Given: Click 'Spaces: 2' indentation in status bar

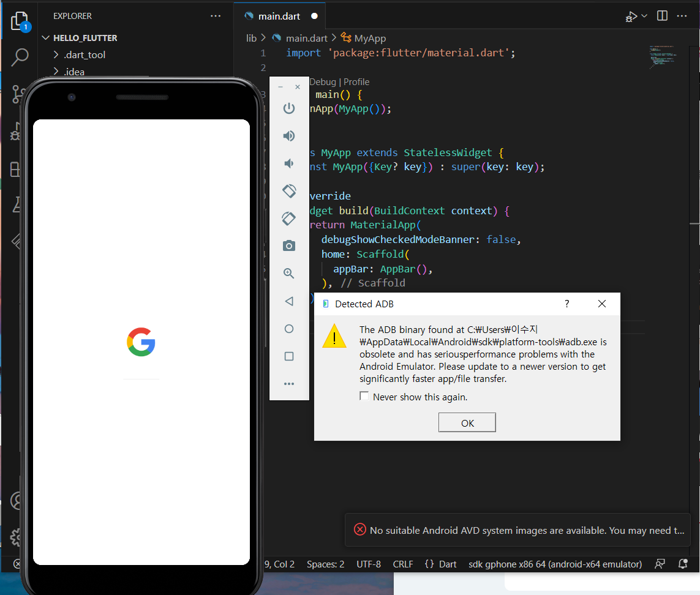Looking at the screenshot, I should [325, 564].
